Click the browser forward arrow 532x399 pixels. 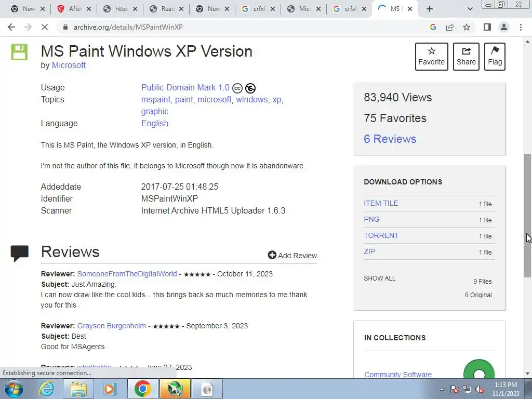[x=28, y=27]
